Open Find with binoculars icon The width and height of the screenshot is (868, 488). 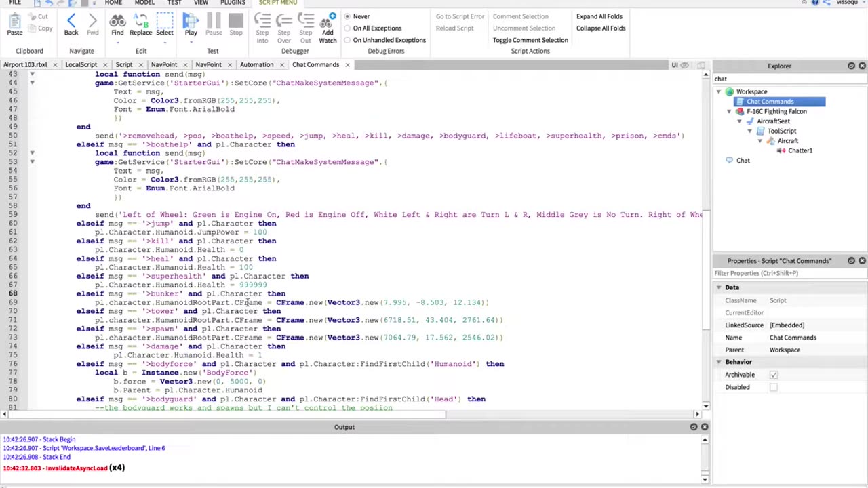coord(117,26)
